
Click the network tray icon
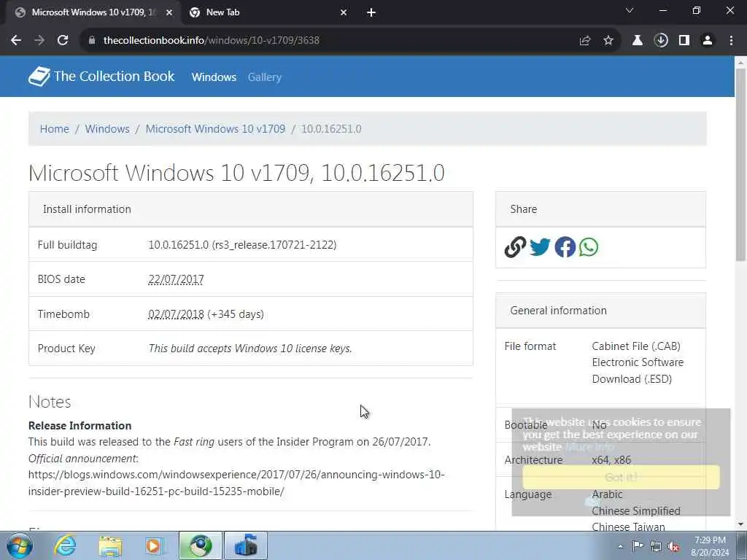[656, 547]
